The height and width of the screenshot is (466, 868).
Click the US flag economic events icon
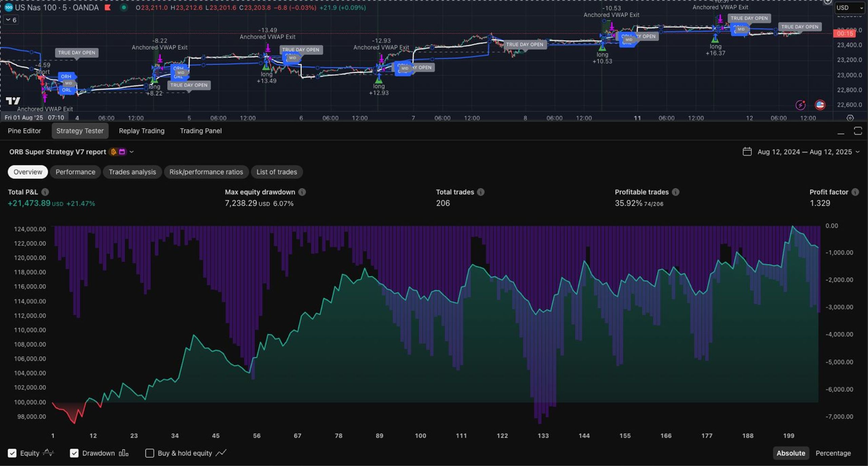click(820, 105)
